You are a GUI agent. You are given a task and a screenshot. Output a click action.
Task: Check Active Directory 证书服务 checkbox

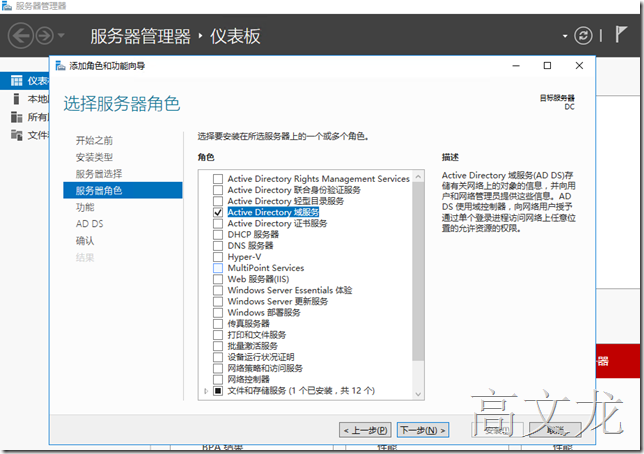coord(218,224)
